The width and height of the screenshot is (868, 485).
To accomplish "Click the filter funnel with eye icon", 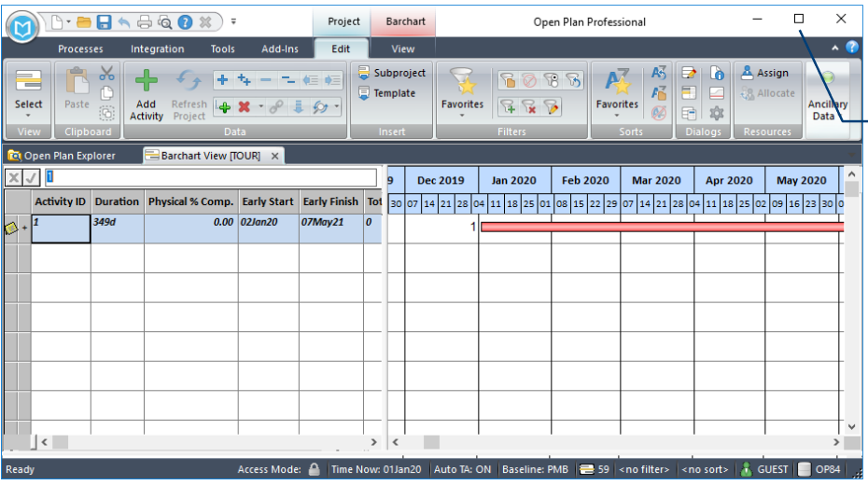I will coord(552,80).
